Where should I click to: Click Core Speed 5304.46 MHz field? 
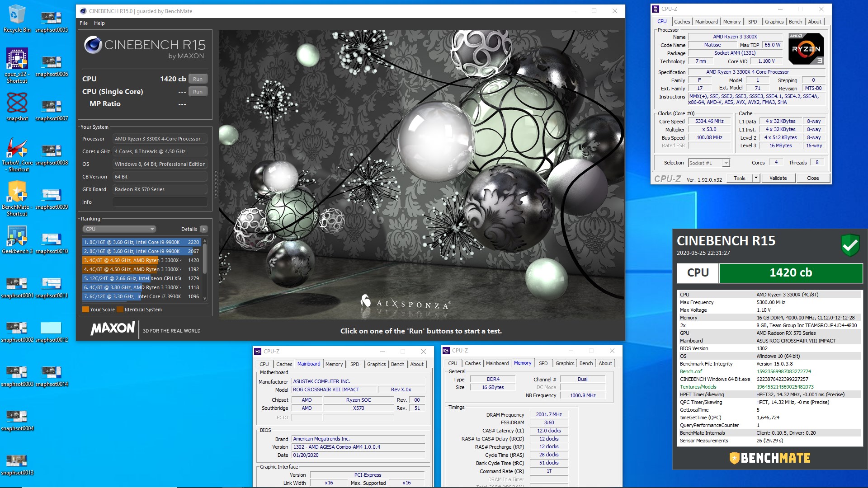tap(709, 122)
